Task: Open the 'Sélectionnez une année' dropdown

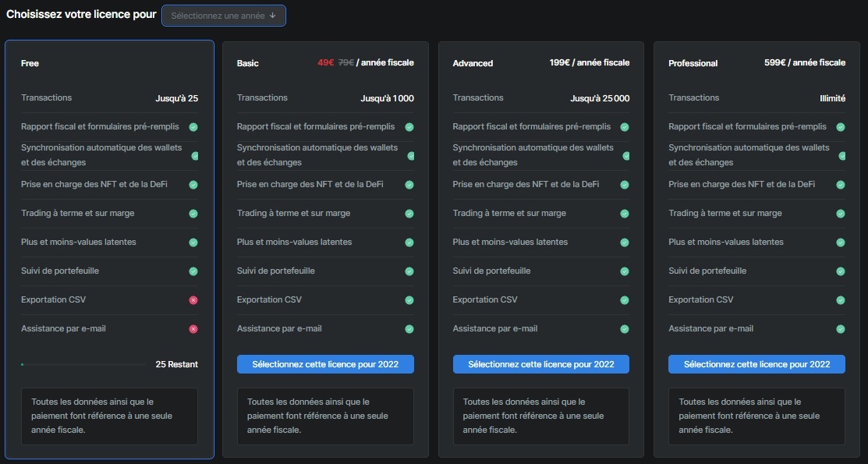Action: (223, 16)
